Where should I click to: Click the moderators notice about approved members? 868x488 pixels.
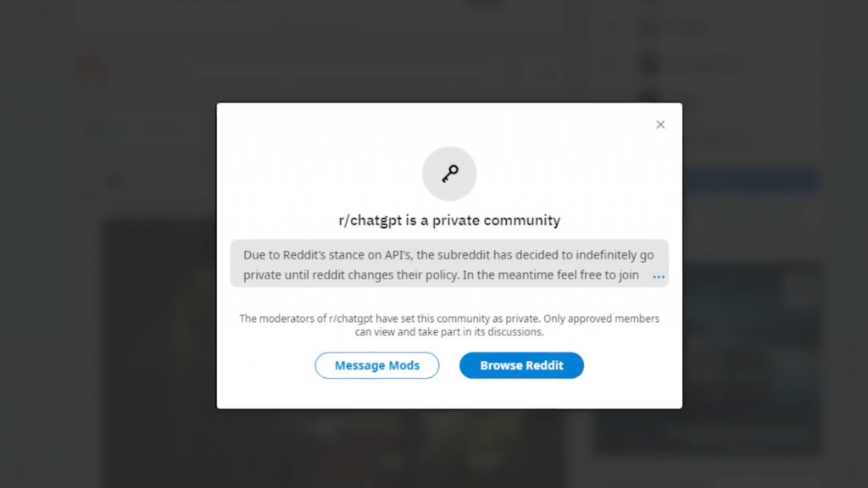coord(449,319)
